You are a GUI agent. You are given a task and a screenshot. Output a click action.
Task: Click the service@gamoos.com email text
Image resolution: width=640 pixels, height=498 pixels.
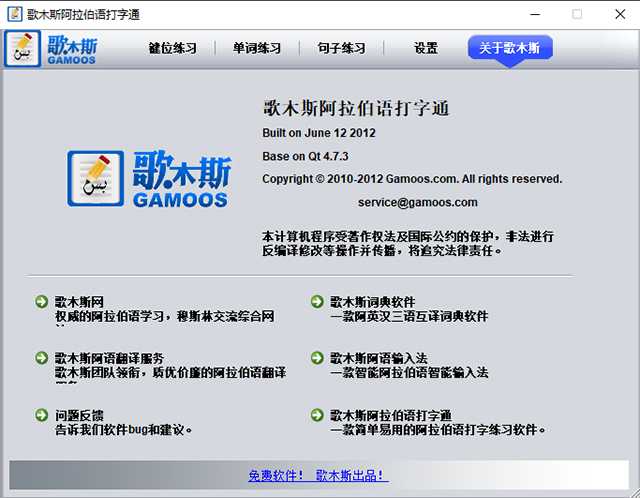[418, 202]
